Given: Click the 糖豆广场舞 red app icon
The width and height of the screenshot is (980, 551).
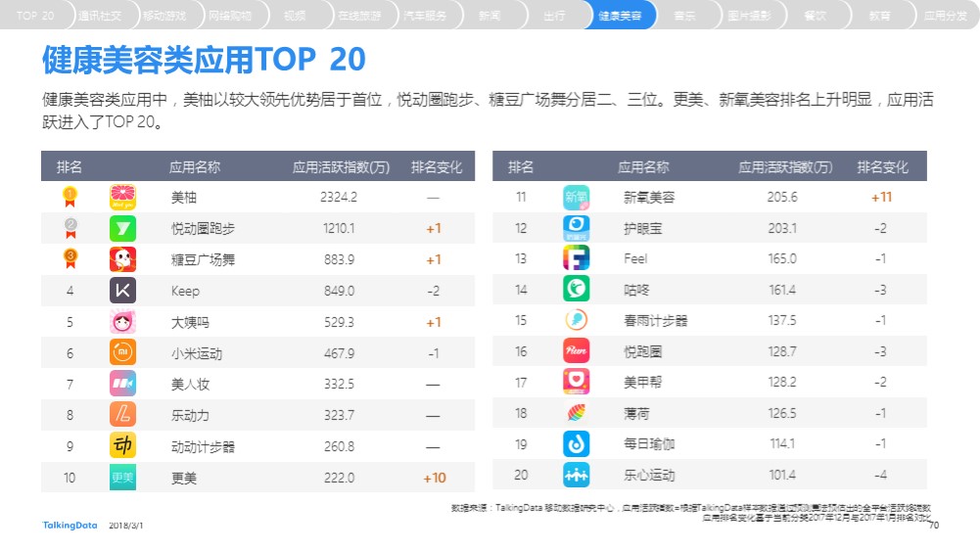Looking at the screenshot, I should pos(122,259).
